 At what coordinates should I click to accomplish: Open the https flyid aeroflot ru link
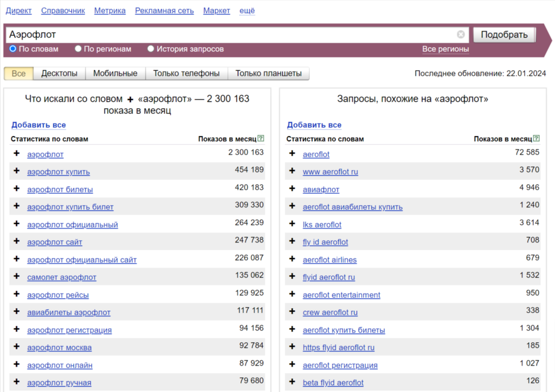[x=339, y=348]
